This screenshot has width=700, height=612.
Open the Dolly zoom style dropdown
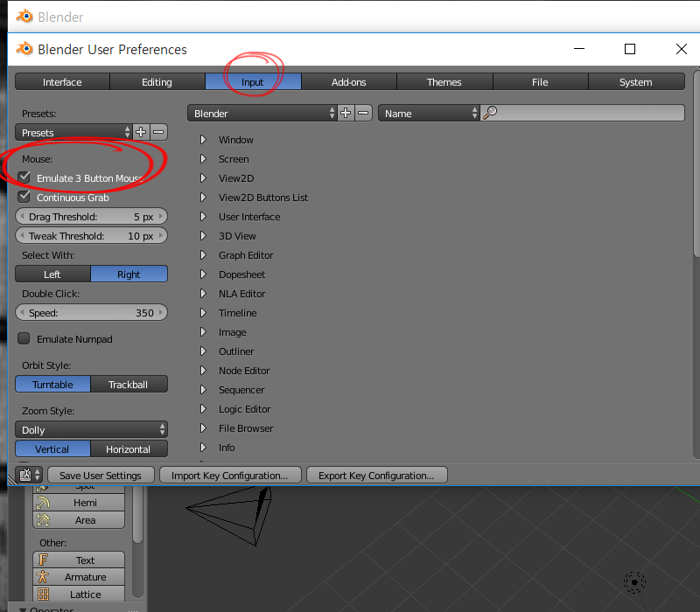pos(92,429)
